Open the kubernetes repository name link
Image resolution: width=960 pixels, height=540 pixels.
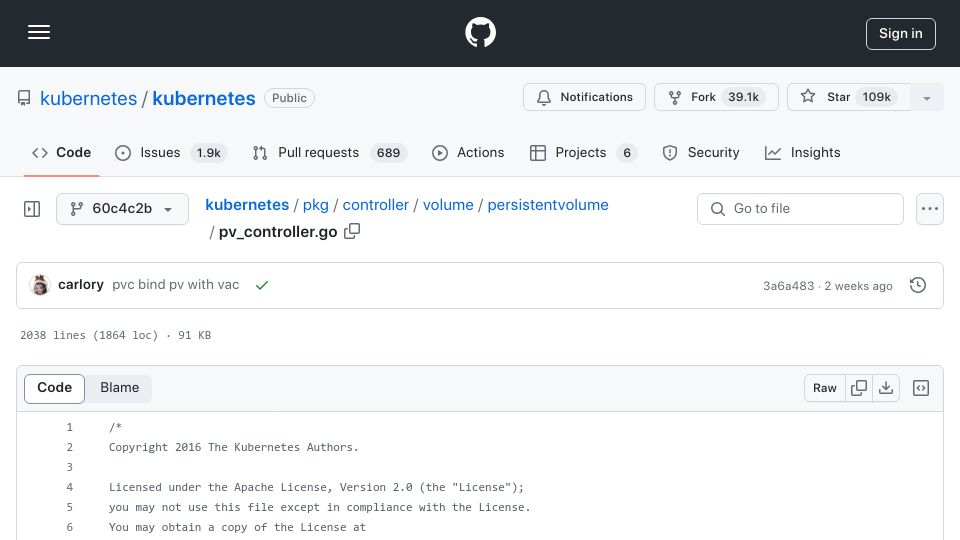pyautogui.click(x=204, y=98)
